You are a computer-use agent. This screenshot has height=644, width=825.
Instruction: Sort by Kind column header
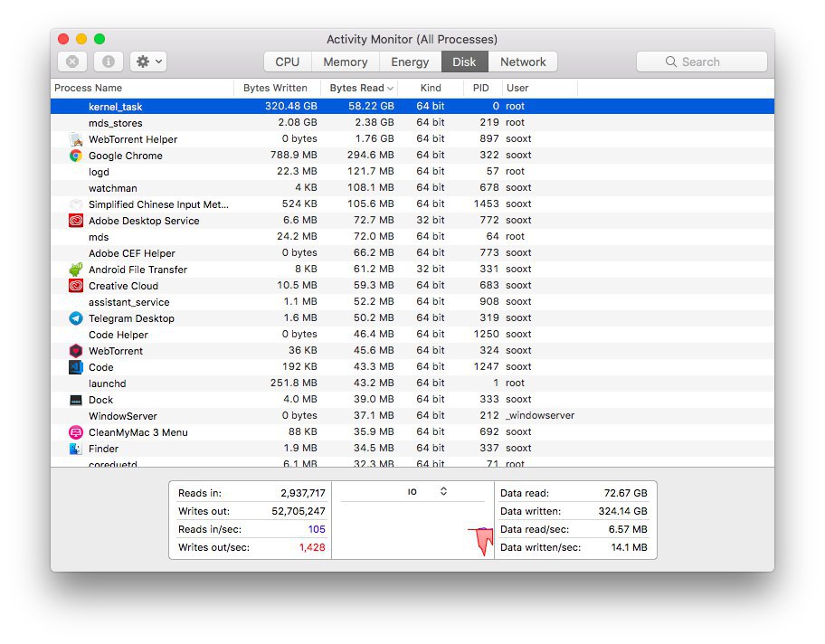tap(431, 88)
